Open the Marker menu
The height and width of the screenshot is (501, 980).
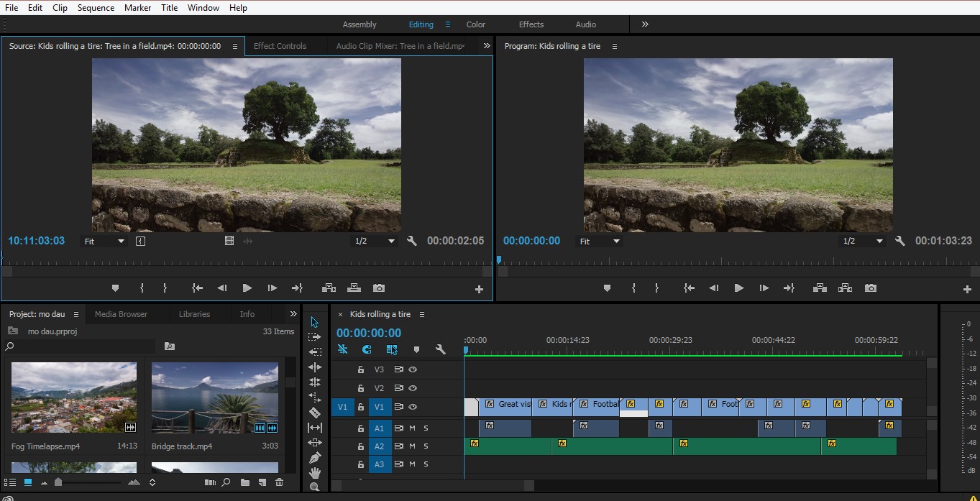pyautogui.click(x=137, y=8)
